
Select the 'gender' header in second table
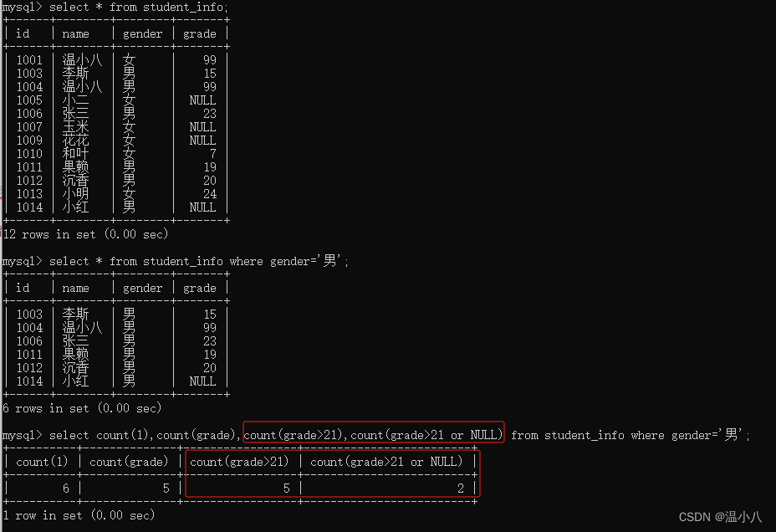coord(142,288)
